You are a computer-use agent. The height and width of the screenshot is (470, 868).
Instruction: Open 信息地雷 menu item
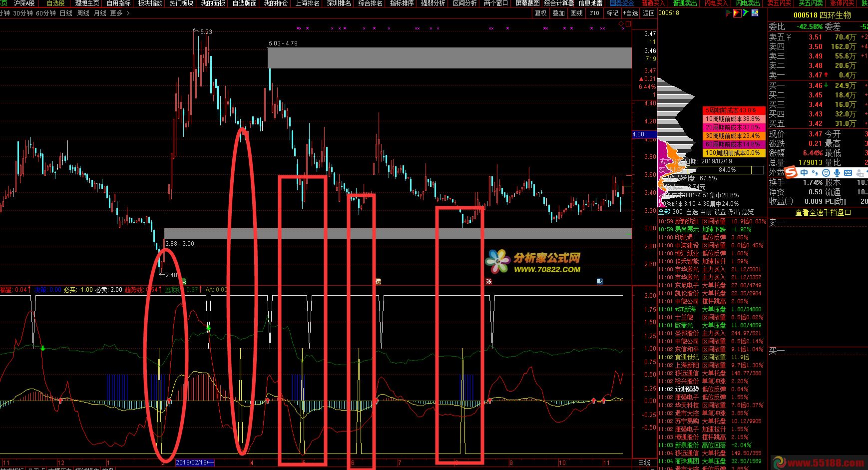[590, 3]
